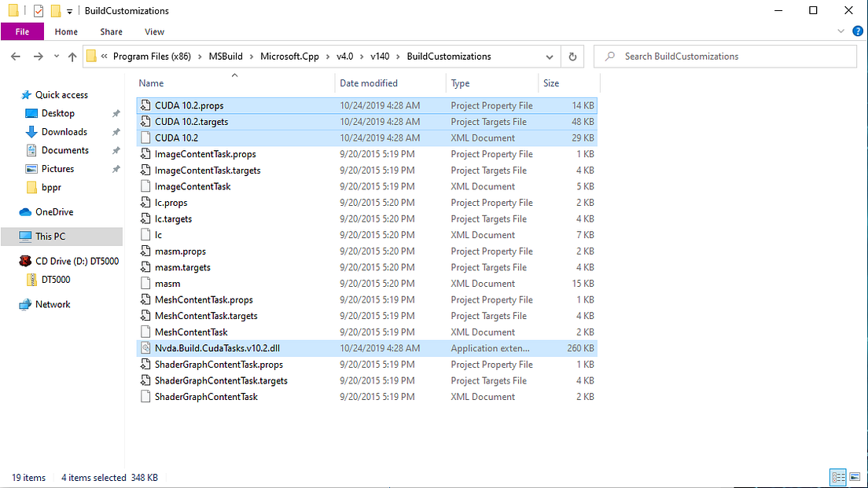Click the Quick access star icon in sidebar
Screen dimensions: 868x488
coord(26,94)
